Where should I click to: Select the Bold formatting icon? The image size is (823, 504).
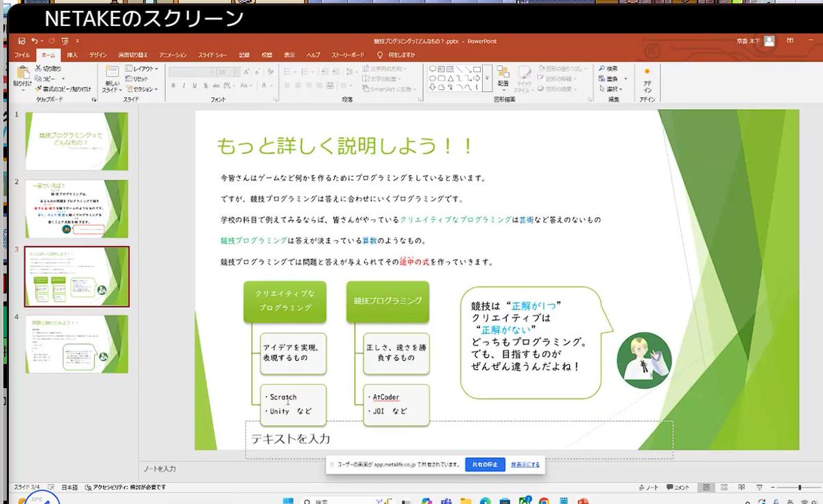coord(174,85)
